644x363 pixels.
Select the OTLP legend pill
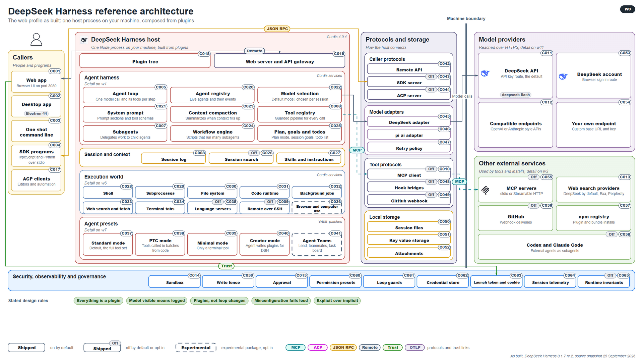tap(415, 348)
